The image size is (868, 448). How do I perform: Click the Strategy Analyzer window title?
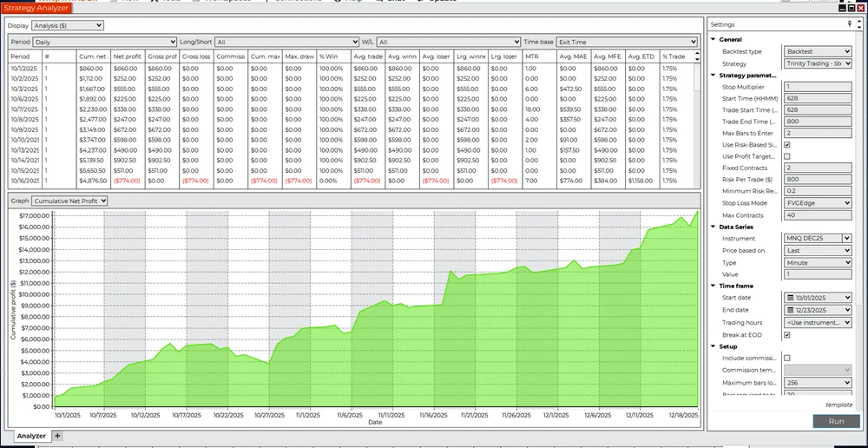click(35, 9)
